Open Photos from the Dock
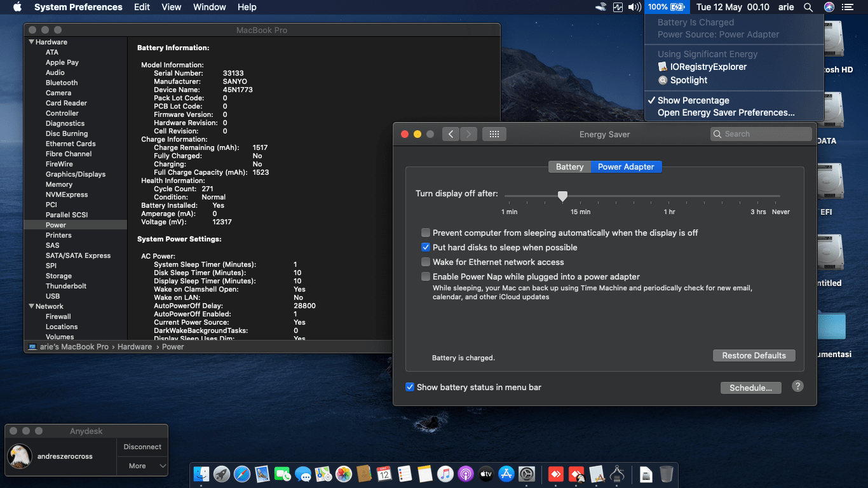 pos(344,474)
